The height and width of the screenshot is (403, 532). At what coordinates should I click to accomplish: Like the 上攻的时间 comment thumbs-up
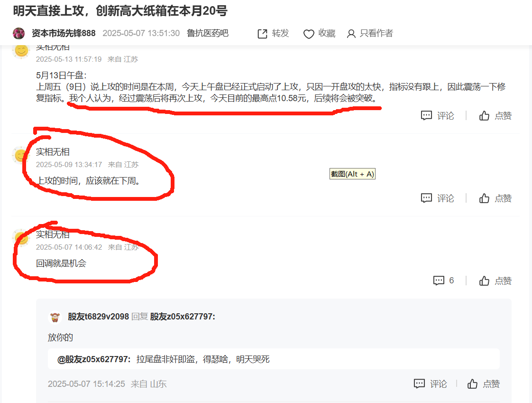[484, 198]
